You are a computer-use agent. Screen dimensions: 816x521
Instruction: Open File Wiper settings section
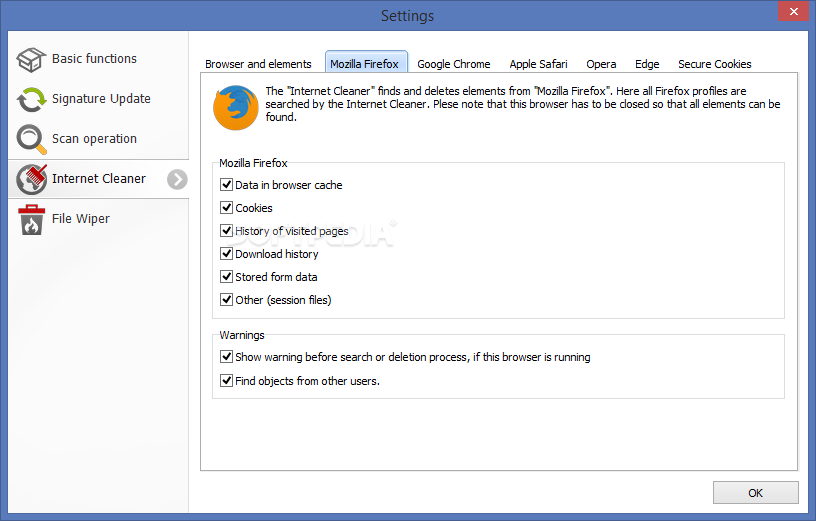click(x=98, y=219)
